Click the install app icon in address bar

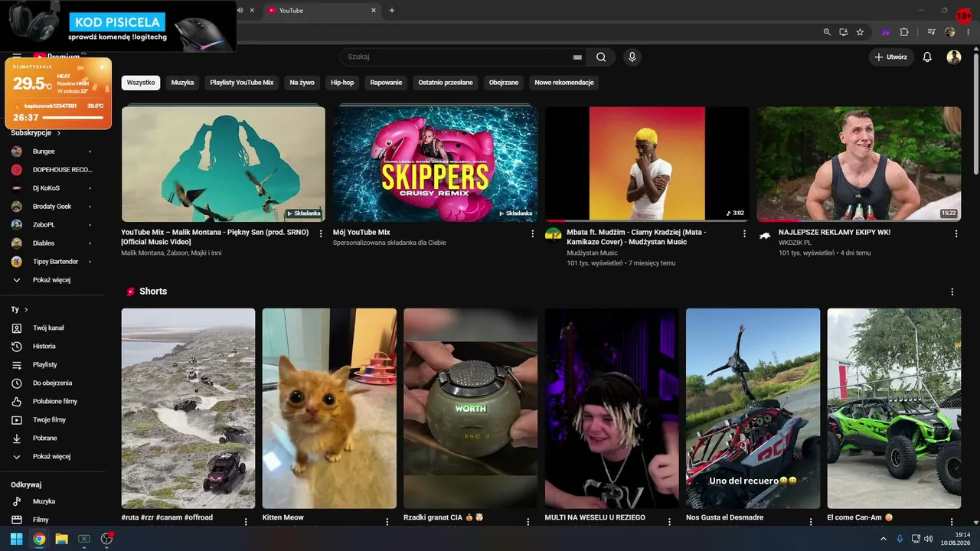(x=844, y=32)
